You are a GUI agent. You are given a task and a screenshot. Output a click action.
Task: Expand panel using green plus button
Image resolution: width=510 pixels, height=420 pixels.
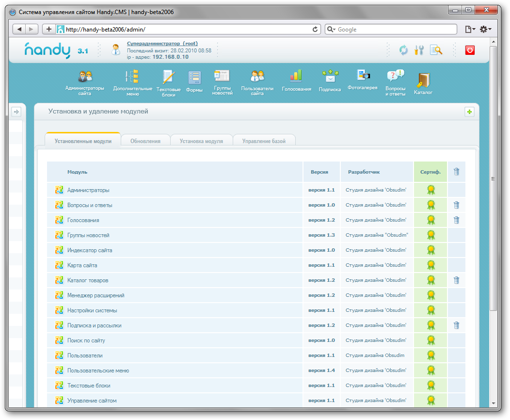click(x=469, y=112)
